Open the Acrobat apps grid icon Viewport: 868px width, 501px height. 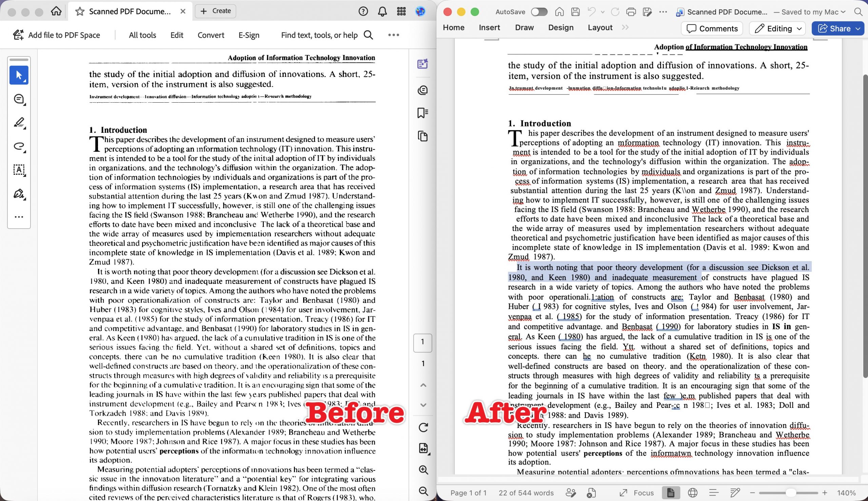[x=401, y=12]
